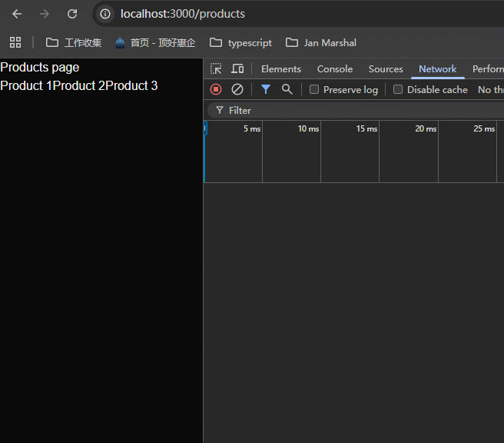This screenshot has height=443, width=504.
Task: Reload the page with the refresh icon
Action: pos(72,14)
